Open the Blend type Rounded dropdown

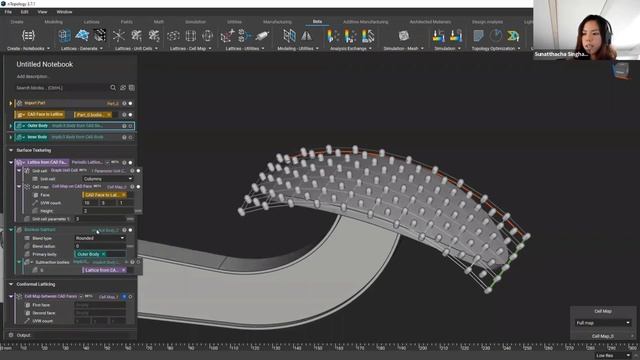click(x=100, y=238)
